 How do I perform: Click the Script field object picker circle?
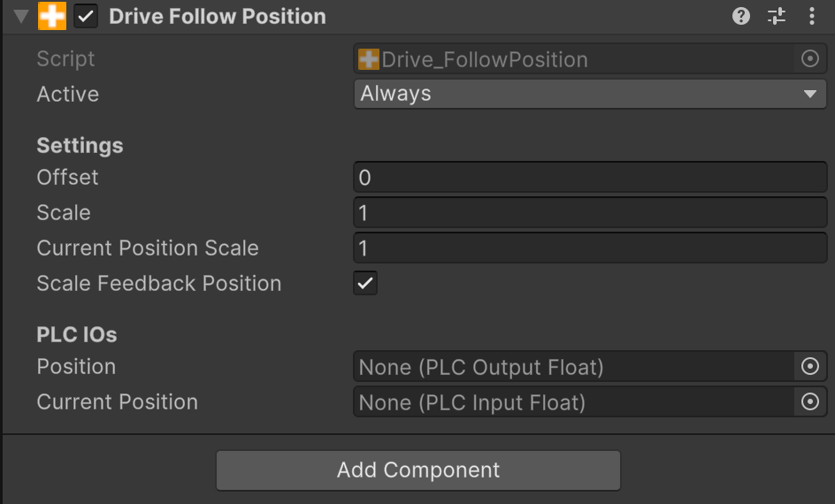[809, 59]
